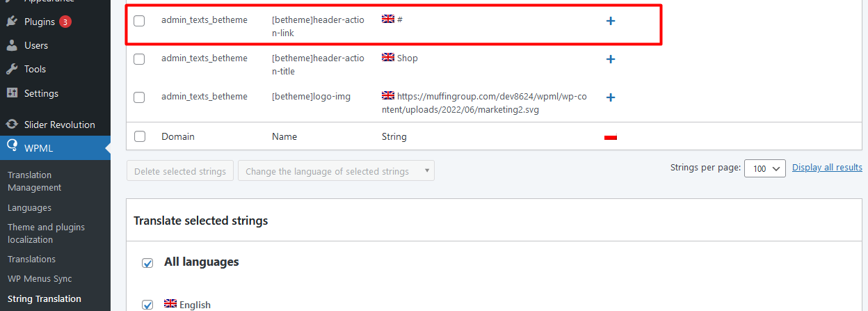Screen dimensions: 868x311
Task: Open the Strings per page dropdown
Action: pyautogui.click(x=765, y=168)
